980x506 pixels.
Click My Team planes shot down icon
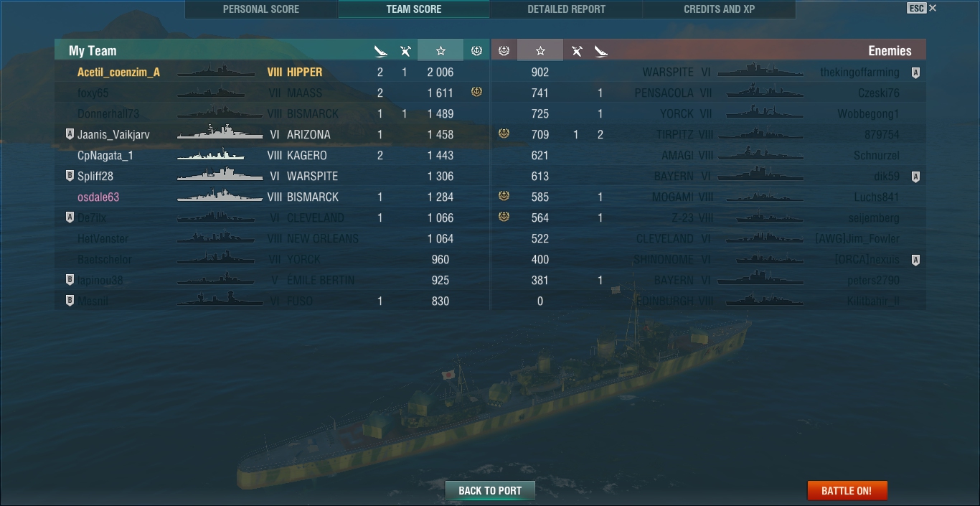pos(405,51)
